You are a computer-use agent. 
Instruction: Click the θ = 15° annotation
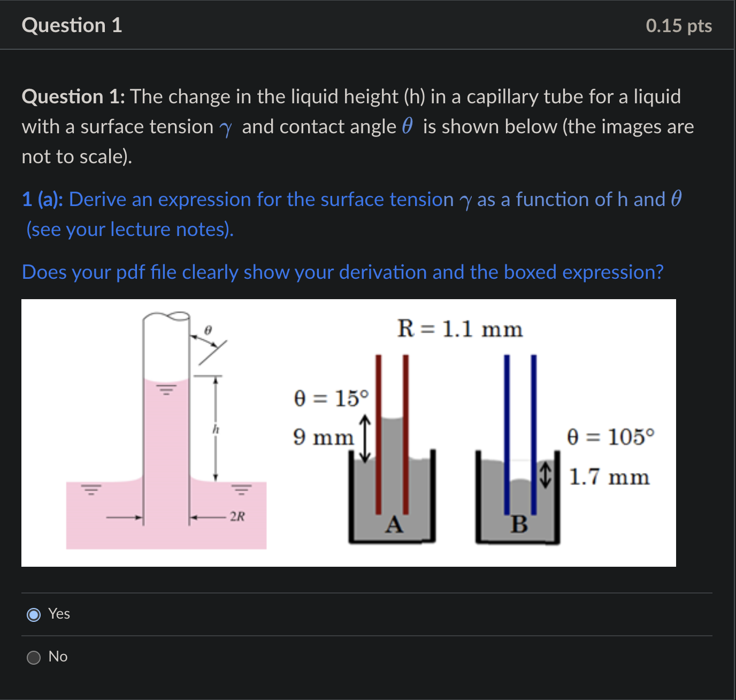click(x=331, y=398)
